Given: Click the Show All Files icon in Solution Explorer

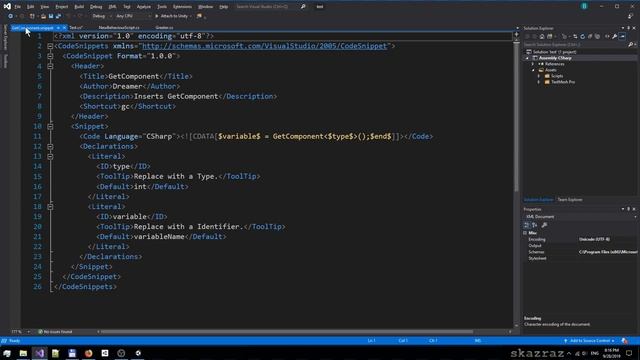Looking at the screenshot, I should click(597, 36).
